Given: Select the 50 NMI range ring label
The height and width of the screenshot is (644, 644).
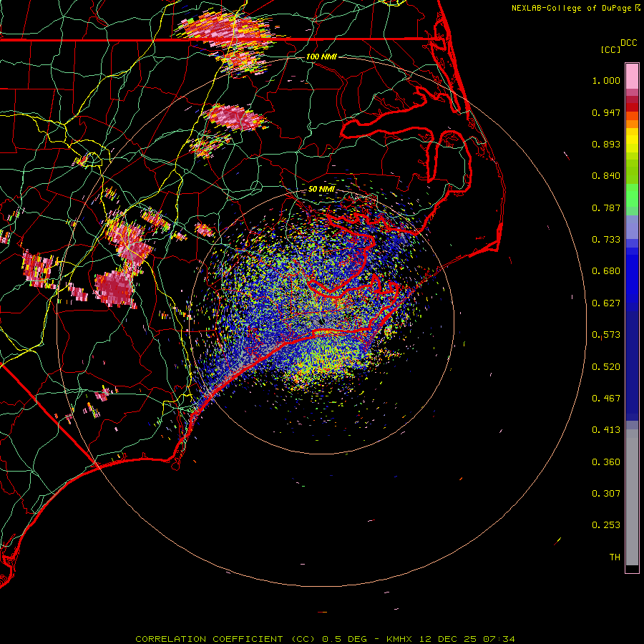Looking at the screenshot, I should coord(321,189).
